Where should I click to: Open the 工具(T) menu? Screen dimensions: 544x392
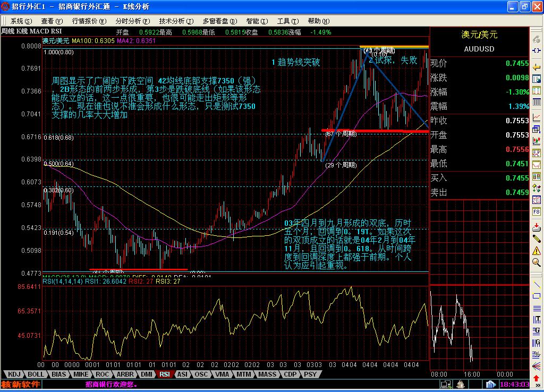pos(287,21)
